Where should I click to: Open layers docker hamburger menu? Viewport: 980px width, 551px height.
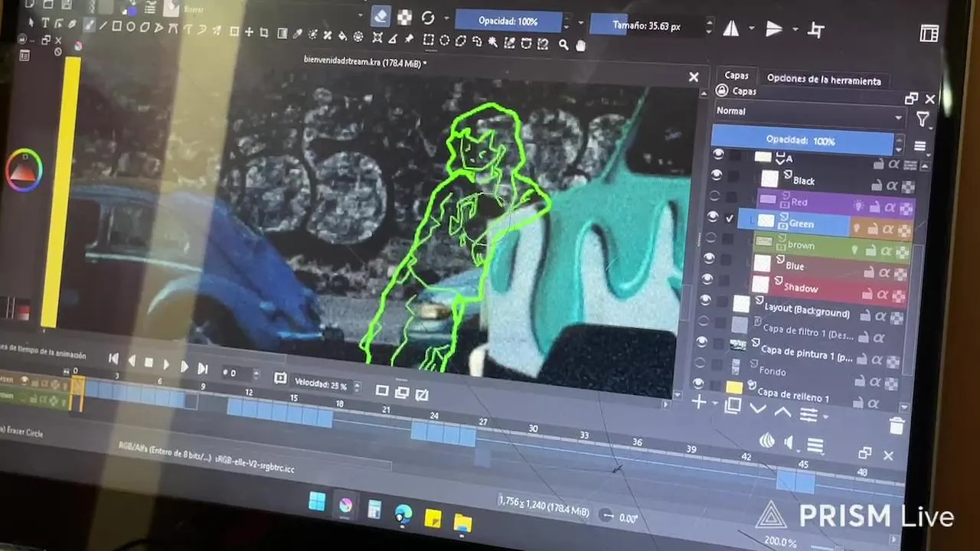click(x=920, y=146)
